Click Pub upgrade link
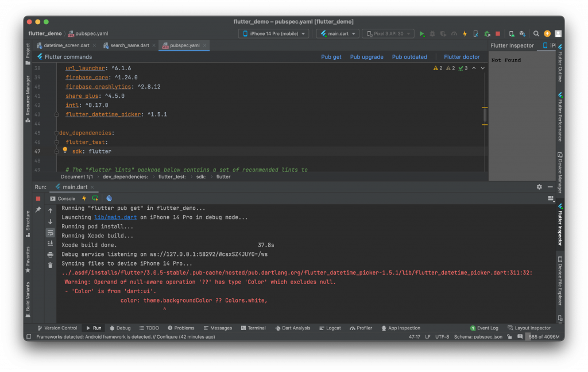The image size is (588, 372). coord(367,57)
